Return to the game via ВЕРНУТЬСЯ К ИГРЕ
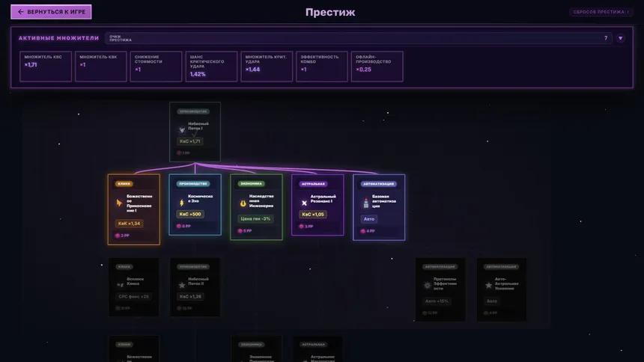644x362 pixels. pyautogui.click(x=51, y=12)
